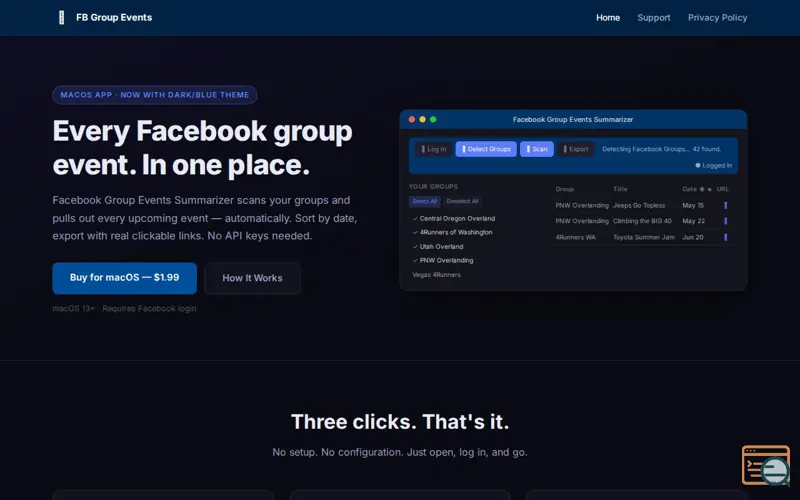Go to the Home nav item

click(608, 17)
